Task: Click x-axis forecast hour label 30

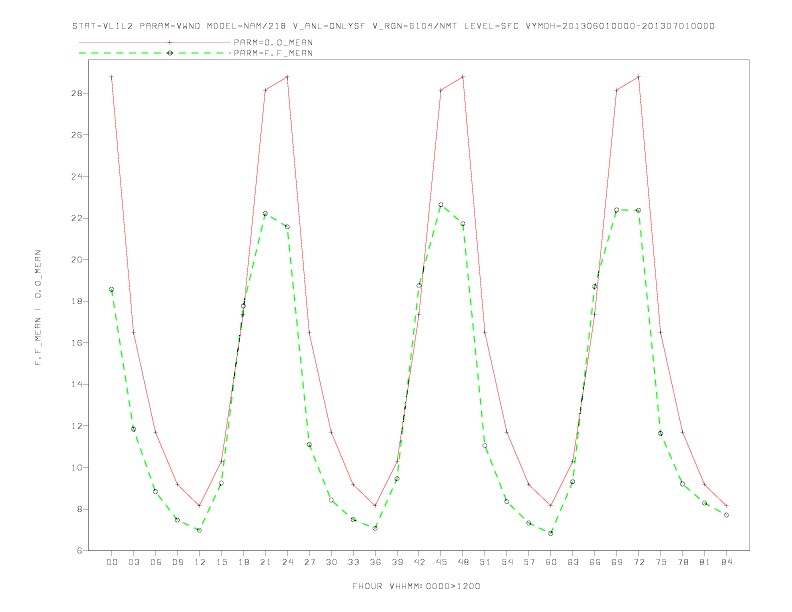Action: click(331, 562)
